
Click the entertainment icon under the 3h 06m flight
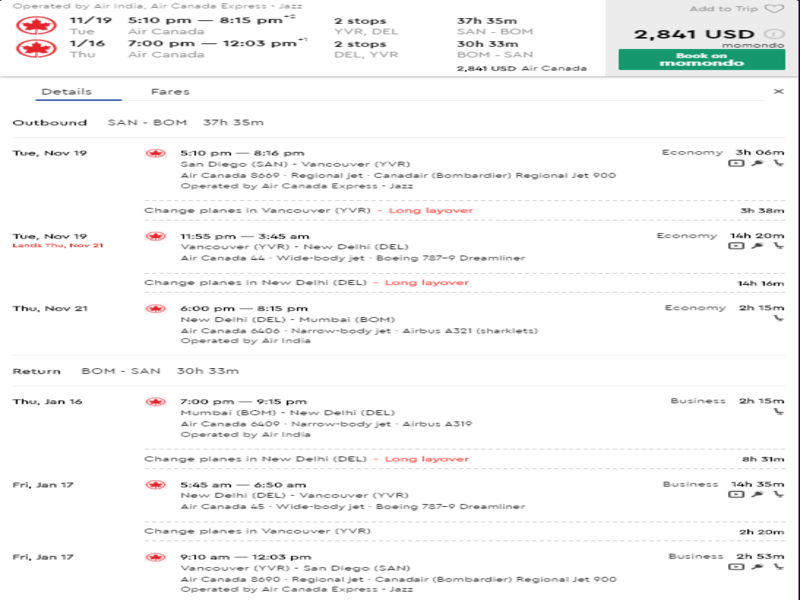pos(736,163)
